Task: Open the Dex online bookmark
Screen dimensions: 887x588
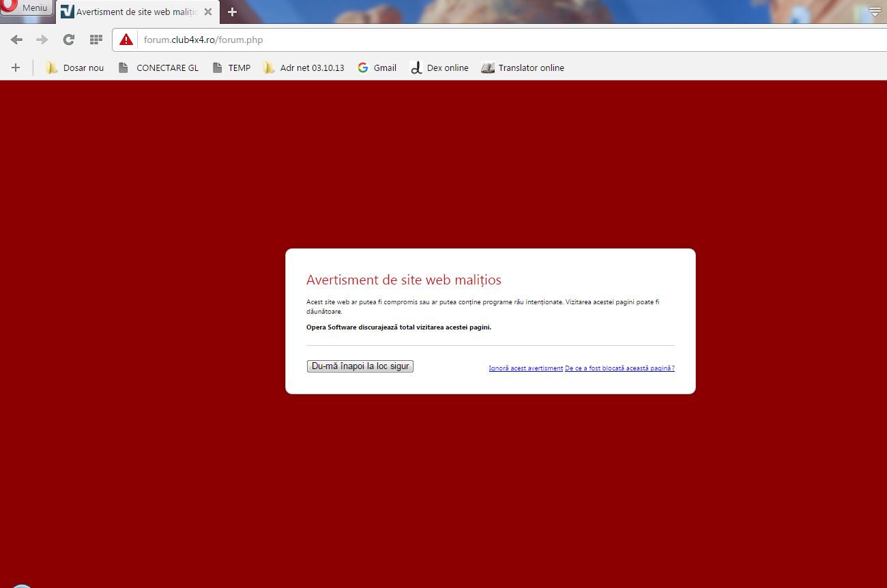Action: click(x=439, y=68)
